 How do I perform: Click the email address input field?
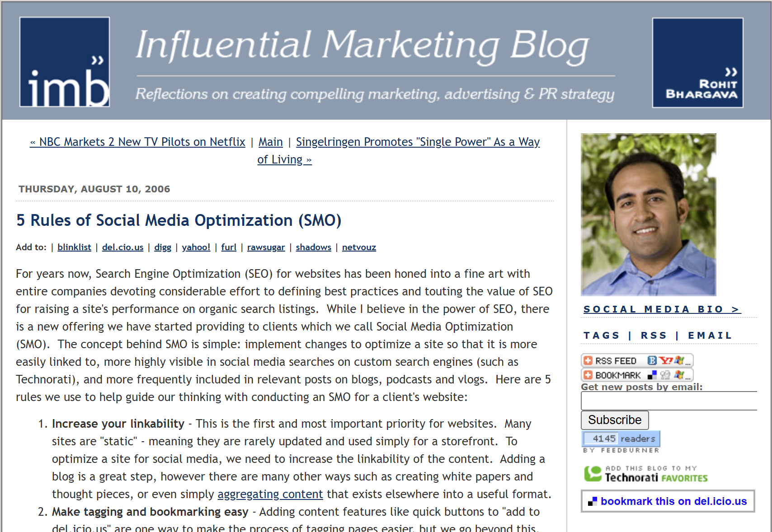click(x=669, y=401)
